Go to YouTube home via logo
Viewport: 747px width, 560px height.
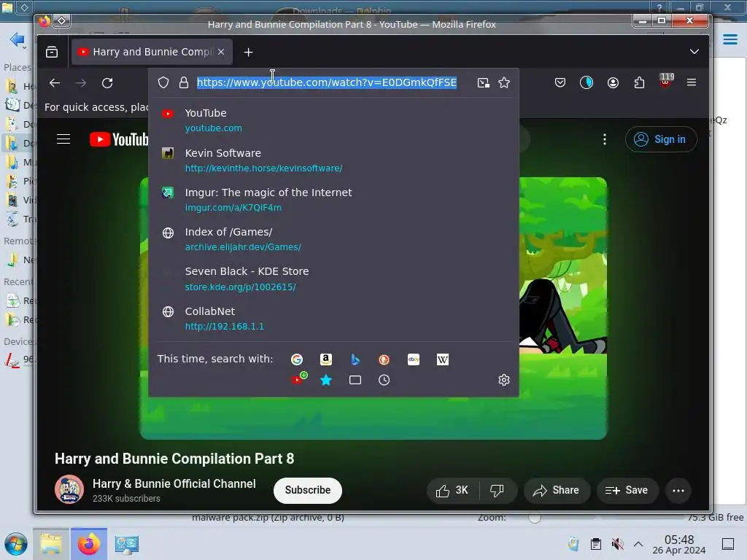[x=119, y=139]
